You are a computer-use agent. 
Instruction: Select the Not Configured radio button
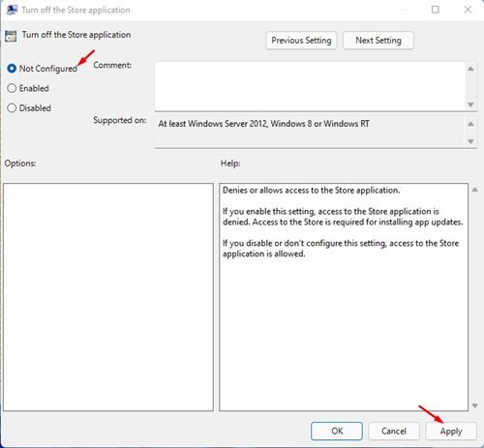click(12, 69)
